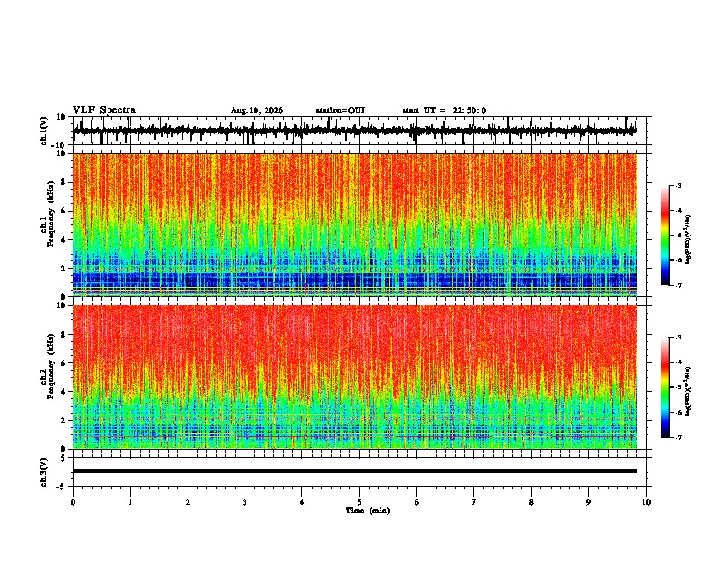
Task: Click time axis tick label "7"
Action: (474, 502)
